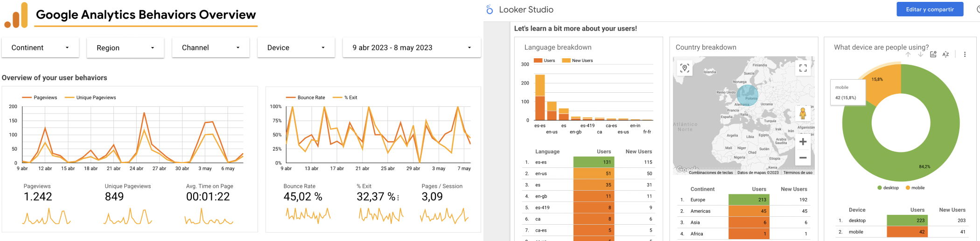
Task: Click the Bounce Rate value 45,02 %
Action: click(x=303, y=197)
